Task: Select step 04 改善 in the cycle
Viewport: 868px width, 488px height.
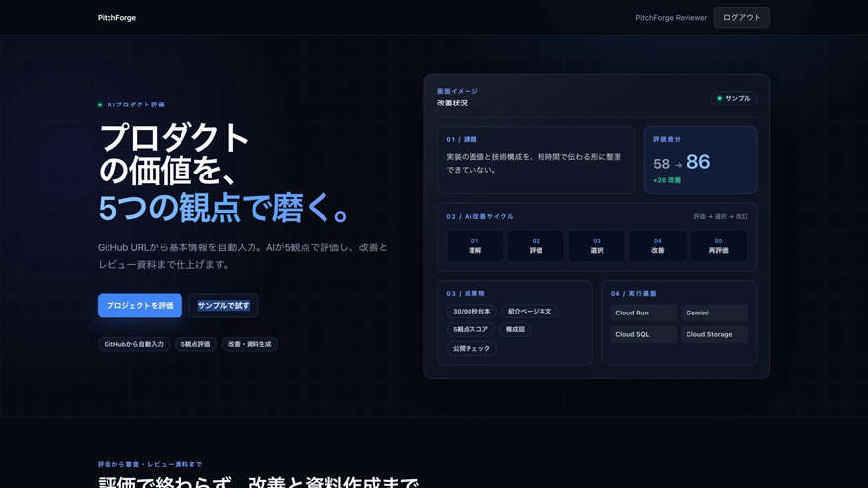Action: point(658,245)
